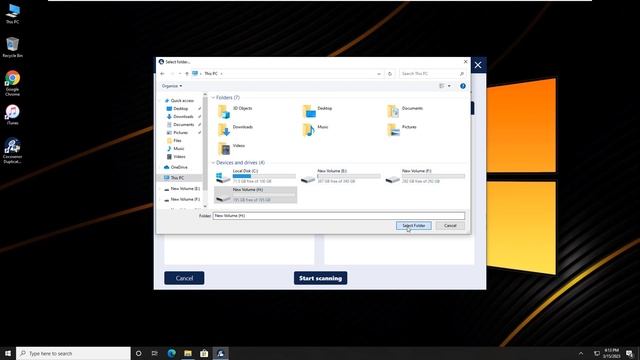Launch iTunes from desktop

[x=12, y=115]
